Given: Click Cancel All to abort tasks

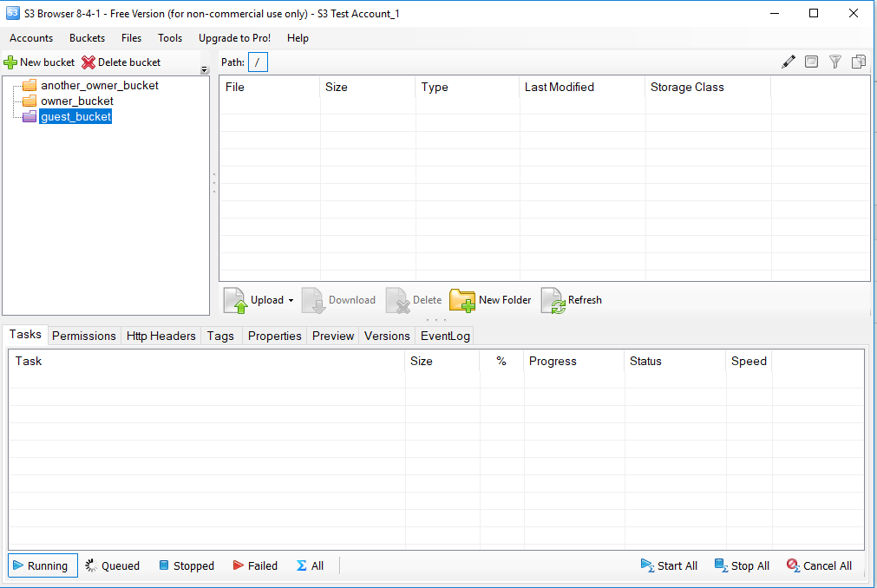Looking at the screenshot, I should click(818, 565).
